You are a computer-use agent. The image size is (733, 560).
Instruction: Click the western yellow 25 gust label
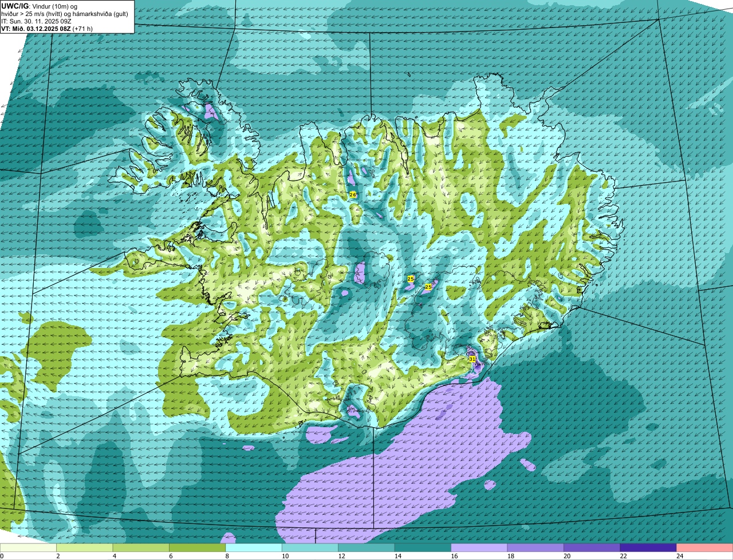pos(411,278)
